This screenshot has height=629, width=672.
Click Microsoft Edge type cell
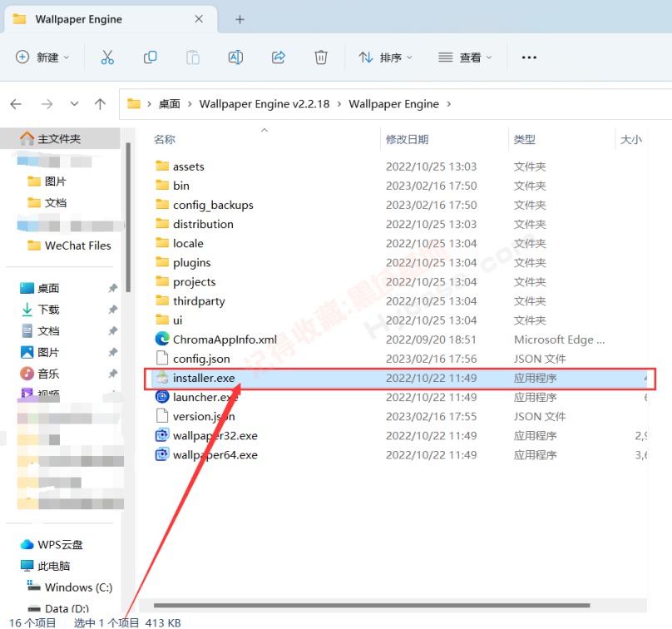tap(559, 339)
